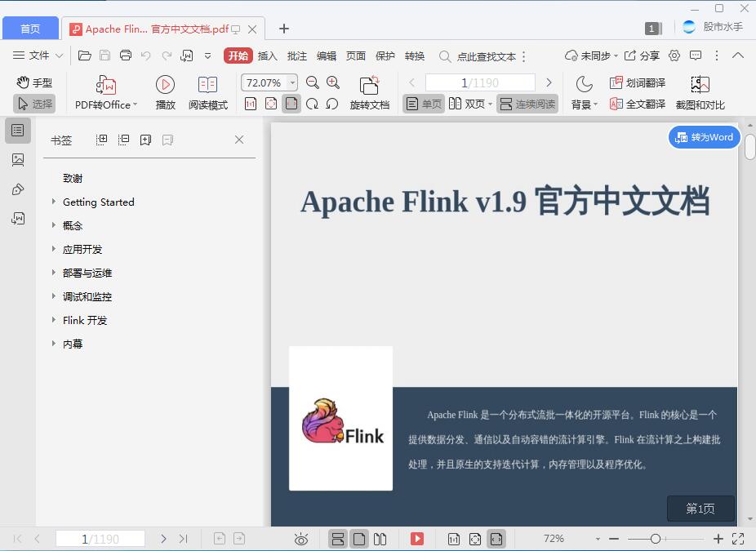Click the 转为Word button

[x=704, y=137]
